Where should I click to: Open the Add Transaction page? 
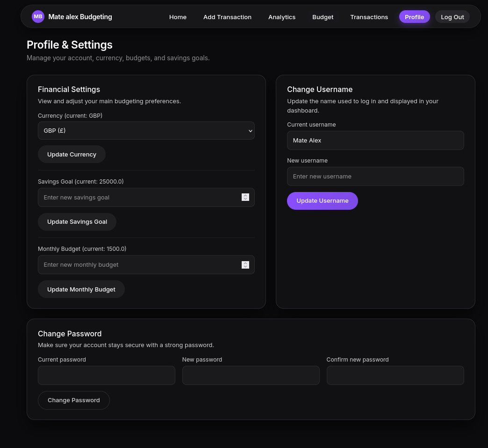[x=227, y=17]
